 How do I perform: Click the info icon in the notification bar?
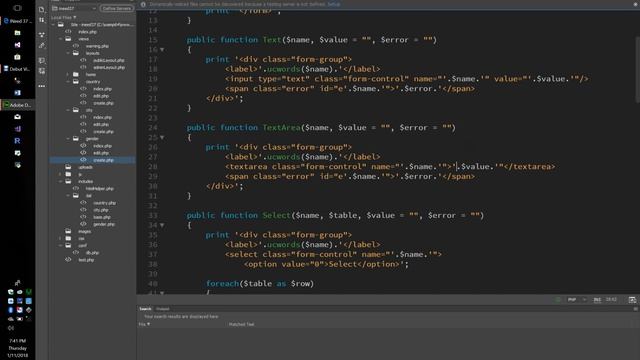coord(143,4)
